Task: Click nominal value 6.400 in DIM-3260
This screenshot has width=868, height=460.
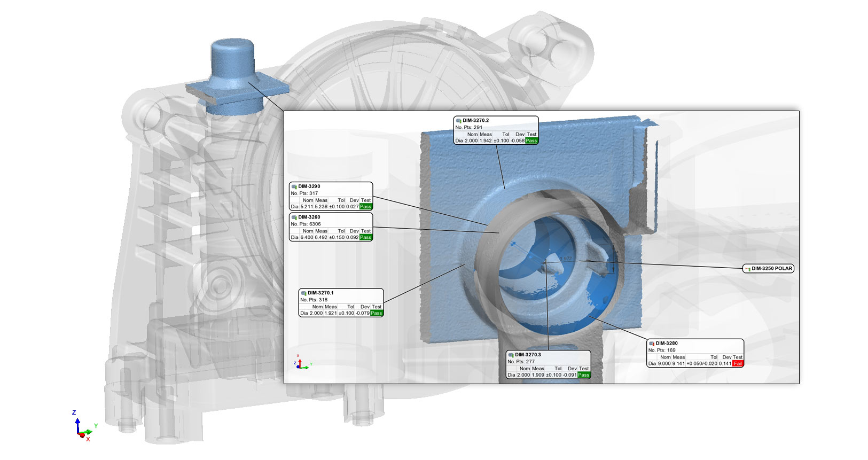Action: coord(307,237)
